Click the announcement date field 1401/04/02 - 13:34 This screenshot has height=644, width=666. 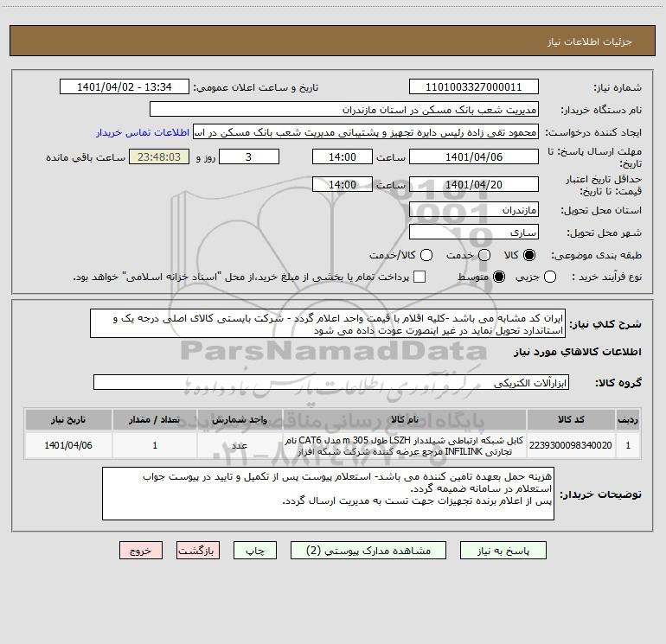coord(124,87)
